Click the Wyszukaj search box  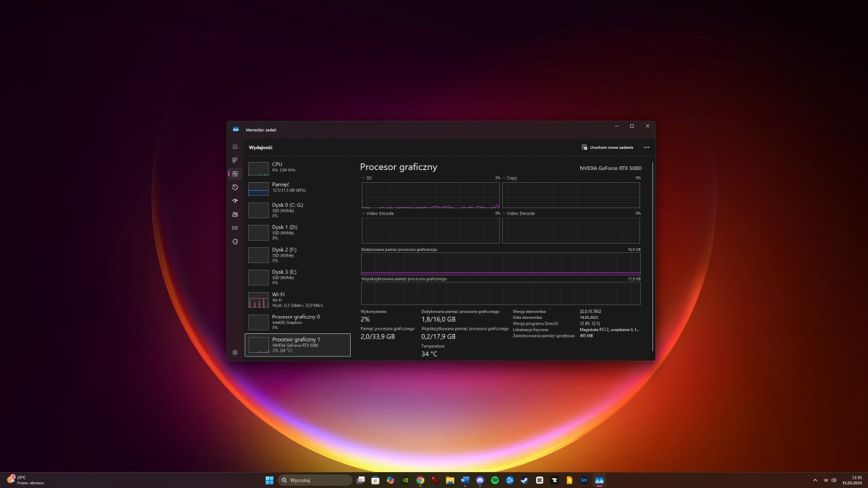point(315,479)
